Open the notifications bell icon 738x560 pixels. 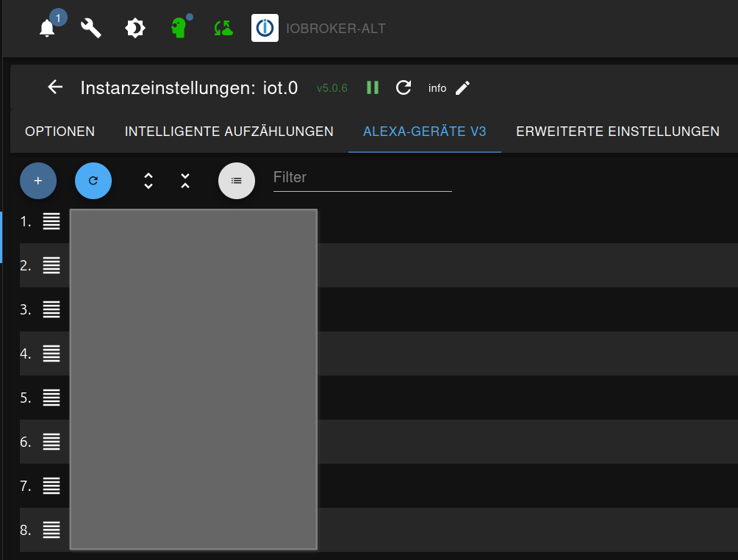pyautogui.click(x=47, y=28)
